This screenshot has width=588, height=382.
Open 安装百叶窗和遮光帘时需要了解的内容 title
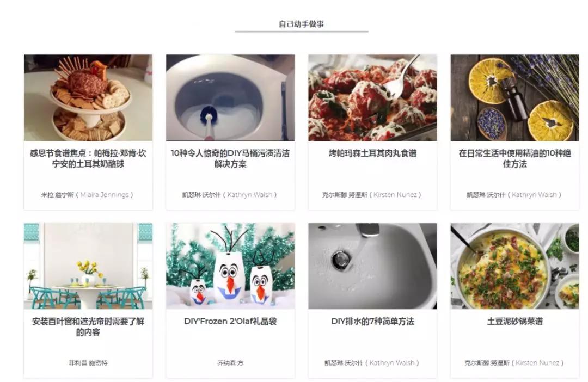pos(88,327)
